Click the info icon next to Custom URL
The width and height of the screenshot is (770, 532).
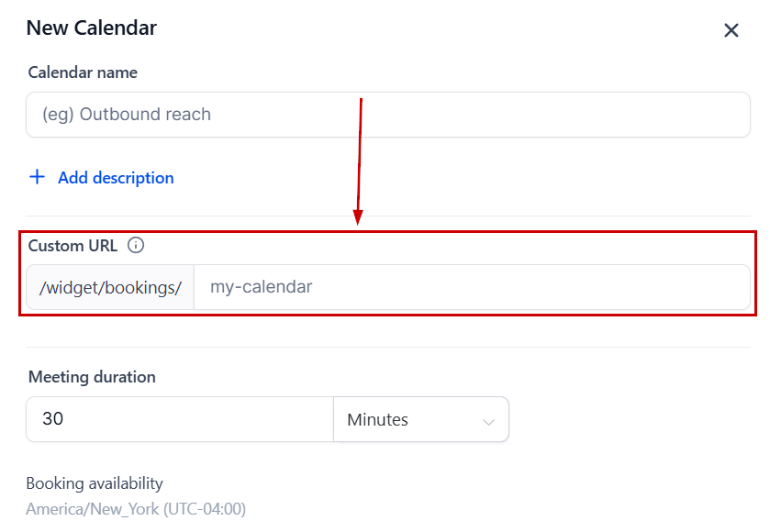[x=136, y=245]
